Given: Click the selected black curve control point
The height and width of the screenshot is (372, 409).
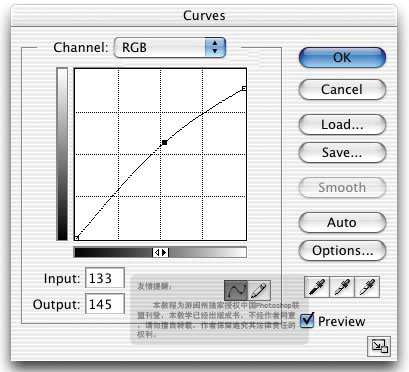Looking at the screenshot, I should click(164, 143).
